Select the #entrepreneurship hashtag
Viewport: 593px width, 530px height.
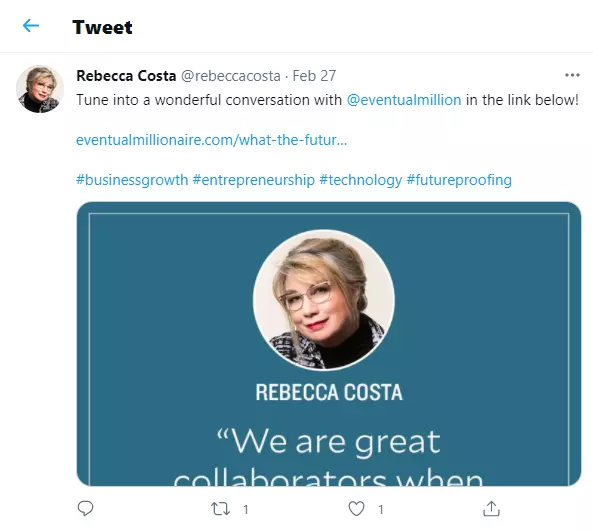coord(253,180)
